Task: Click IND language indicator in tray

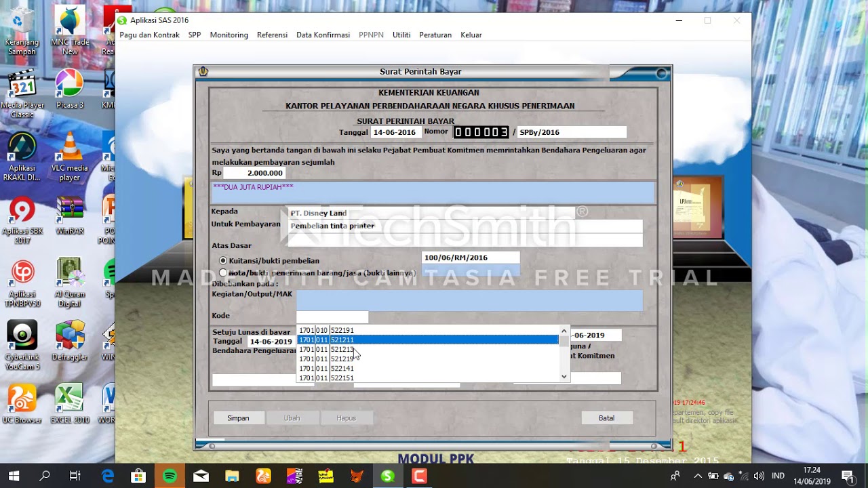Action: 778,476
